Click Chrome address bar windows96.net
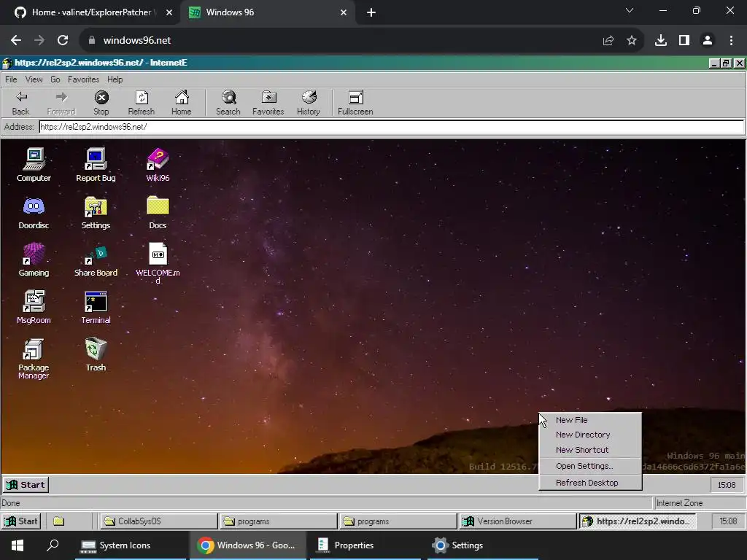 [136, 41]
